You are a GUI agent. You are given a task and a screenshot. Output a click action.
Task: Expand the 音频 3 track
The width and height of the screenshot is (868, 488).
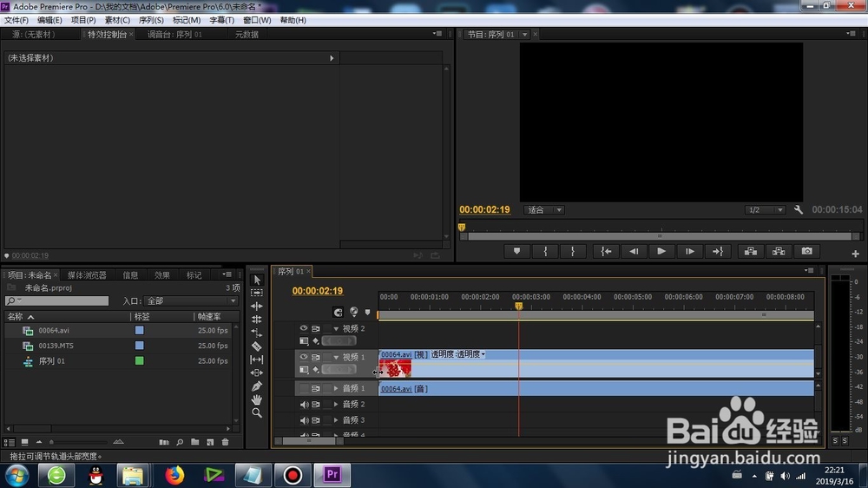tap(336, 420)
